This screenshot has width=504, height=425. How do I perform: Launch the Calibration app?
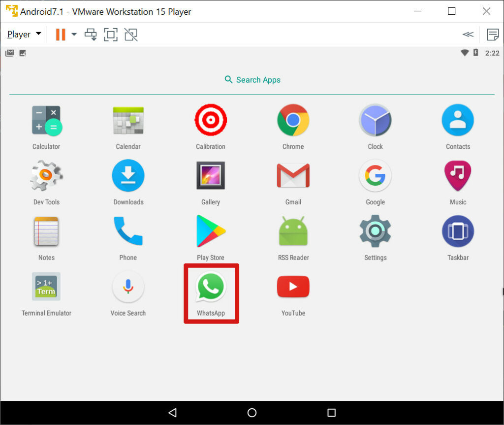(x=211, y=120)
